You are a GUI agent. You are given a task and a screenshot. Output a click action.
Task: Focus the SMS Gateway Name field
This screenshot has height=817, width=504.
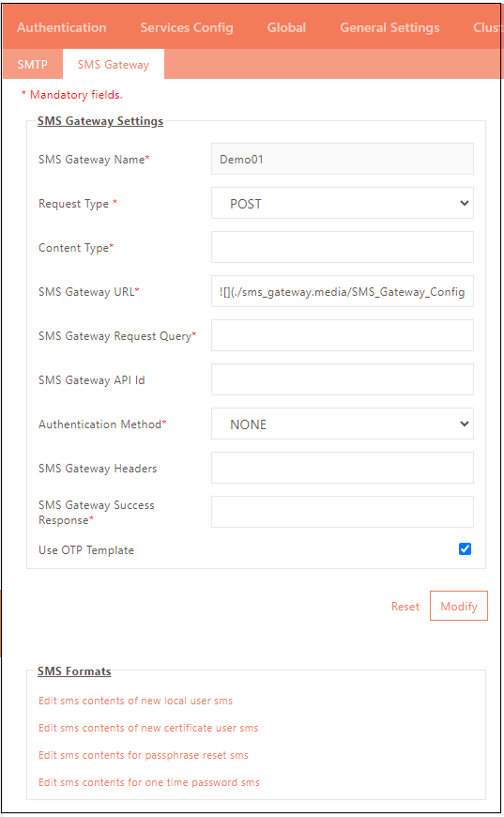[342, 159]
